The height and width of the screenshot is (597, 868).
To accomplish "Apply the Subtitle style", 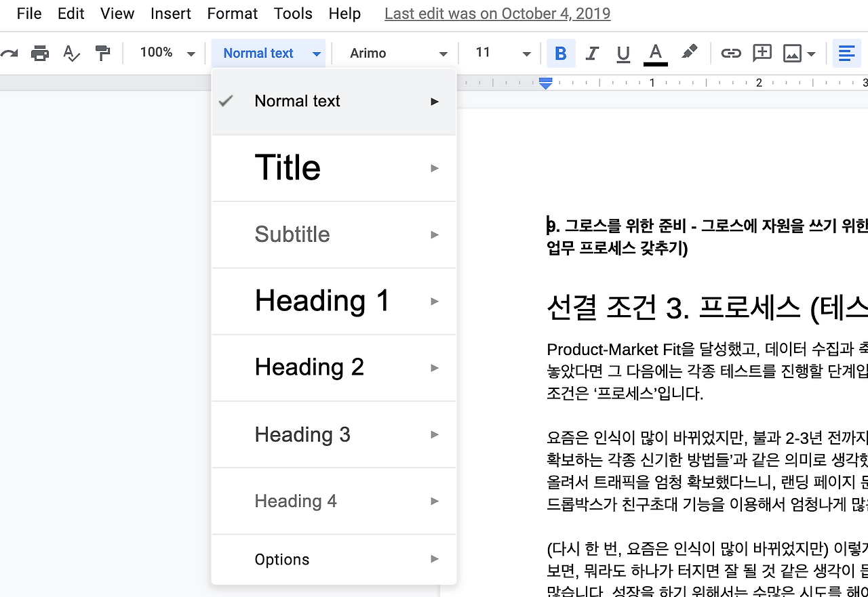I will coord(334,234).
